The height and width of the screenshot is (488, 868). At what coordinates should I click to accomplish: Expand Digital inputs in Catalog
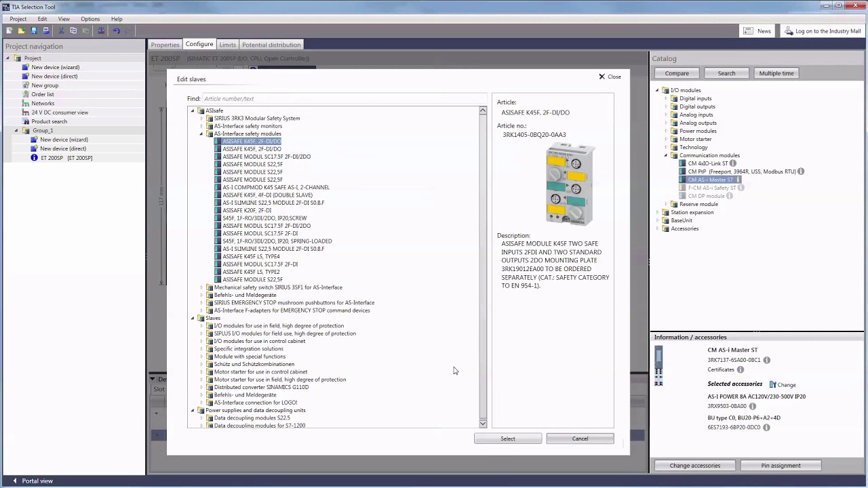click(666, 98)
